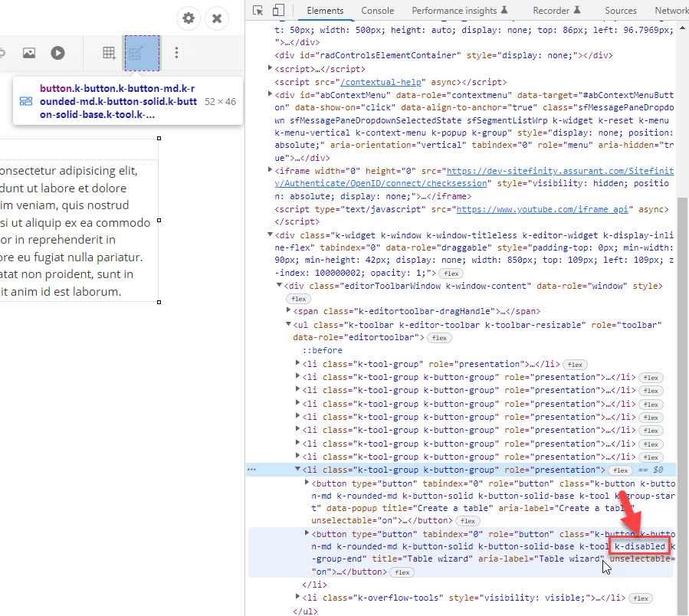Click the Create Table icon
The image size is (689, 616).
click(108, 53)
